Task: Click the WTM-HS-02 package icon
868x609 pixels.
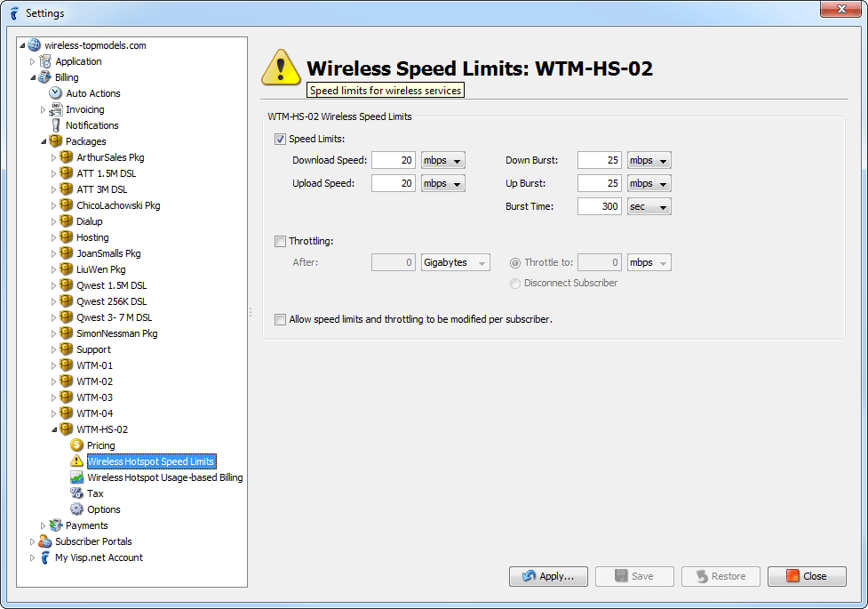Action: click(x=67, y=429)
